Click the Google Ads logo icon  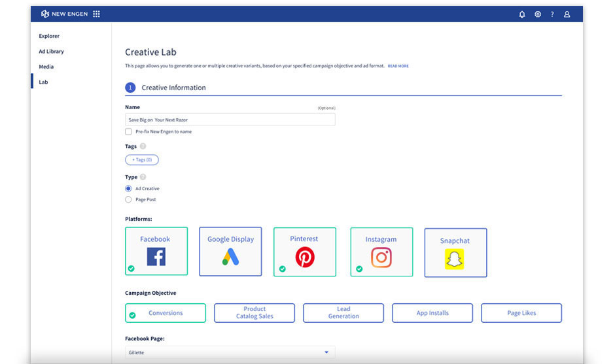[x=230, y=257]
